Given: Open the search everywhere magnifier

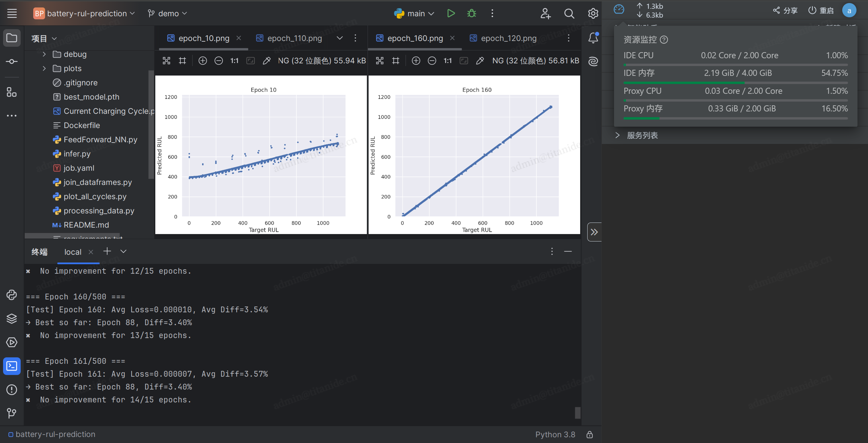Looking at the screenshot, I should pyautogui.click(x=569, y=14).
